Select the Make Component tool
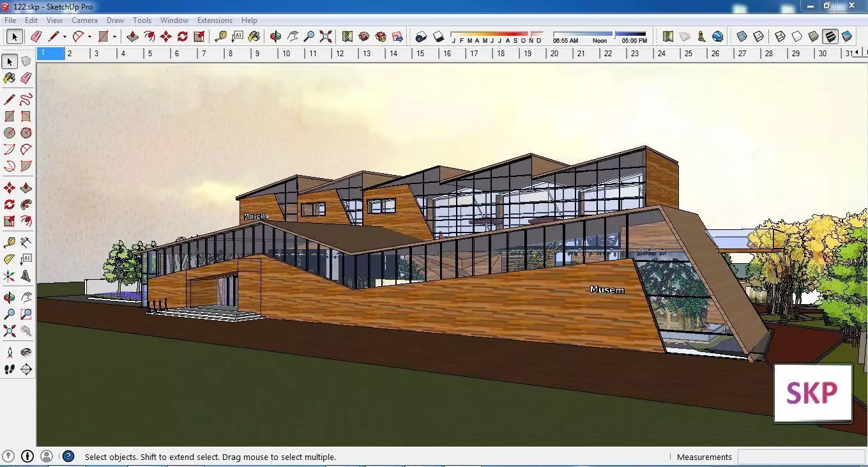 [x=26, y=61]
